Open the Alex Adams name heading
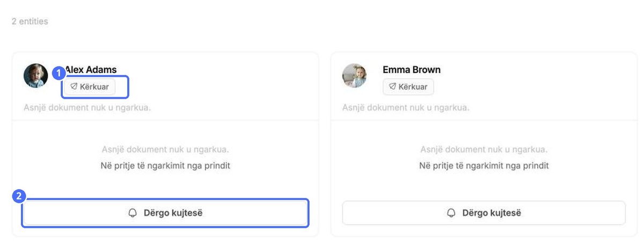Screen dimensions: 644x246 [x=91, y=69]
